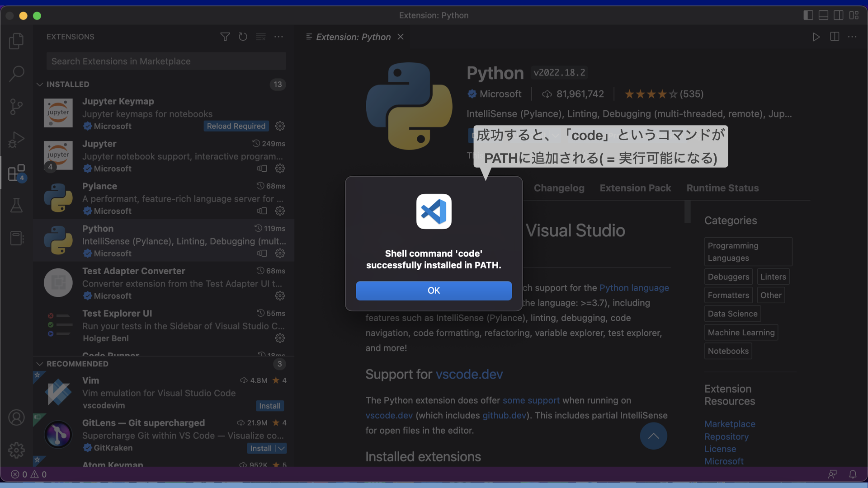This screenshot has width=868, height=488.
Task: Open the Testing flask icon
Action: [16, 206]
